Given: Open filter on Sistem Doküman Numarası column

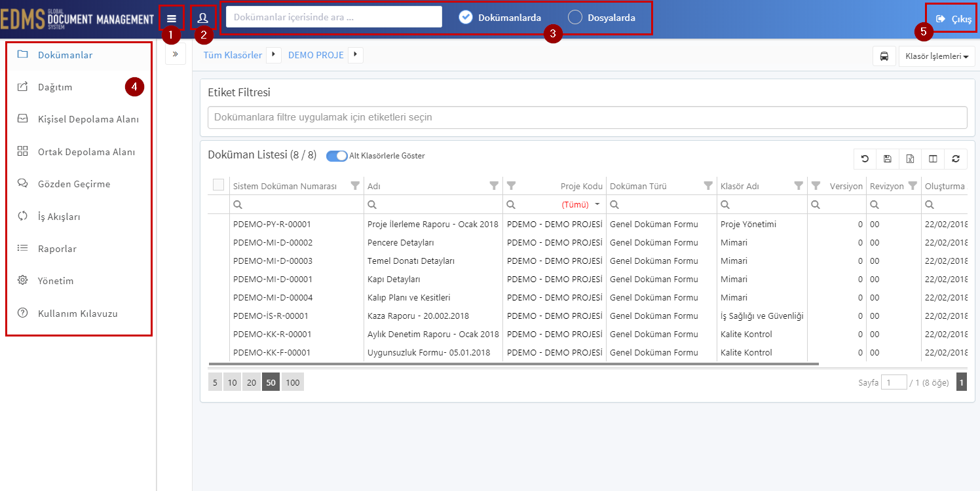Looking at the screenshot, I should tap(355, 186).
